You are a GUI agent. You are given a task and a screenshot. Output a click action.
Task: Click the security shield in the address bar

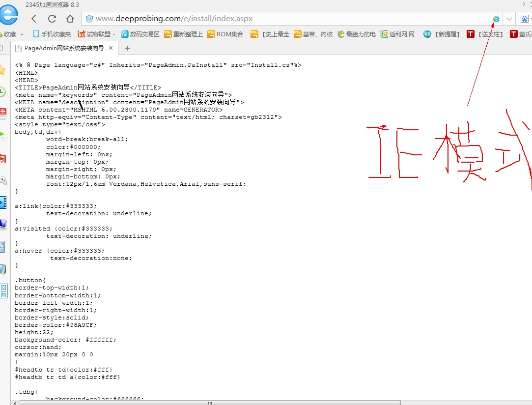click(x=89, y=19)
